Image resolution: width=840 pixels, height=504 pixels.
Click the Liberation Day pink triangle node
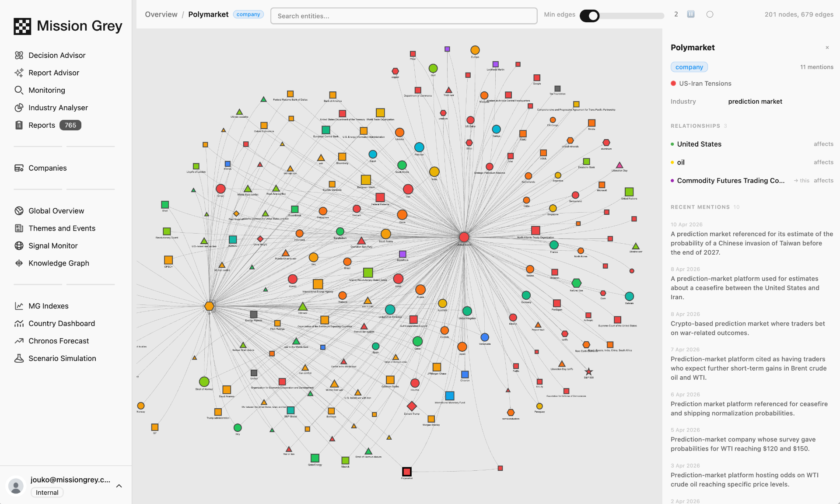tap(619, 165)
